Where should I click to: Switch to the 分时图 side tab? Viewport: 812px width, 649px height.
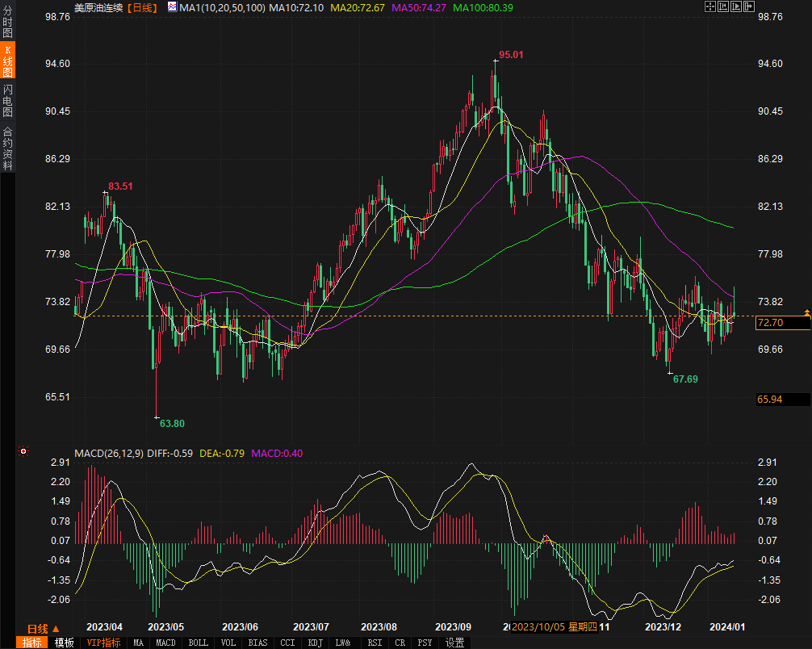[x=8, y=23]
